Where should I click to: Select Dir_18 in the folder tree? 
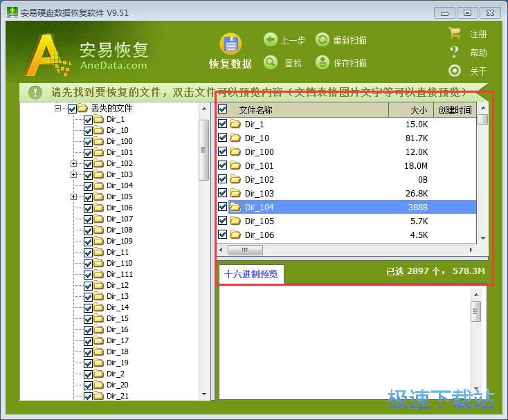(x=118, y=352)
